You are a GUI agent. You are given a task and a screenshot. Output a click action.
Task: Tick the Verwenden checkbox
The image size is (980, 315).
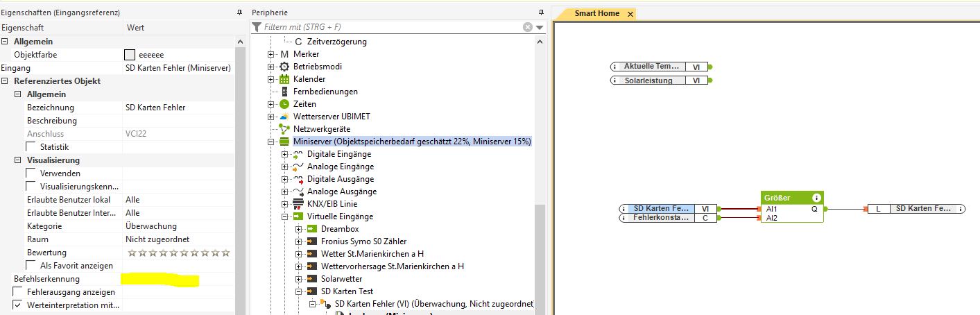pos(31,173)
